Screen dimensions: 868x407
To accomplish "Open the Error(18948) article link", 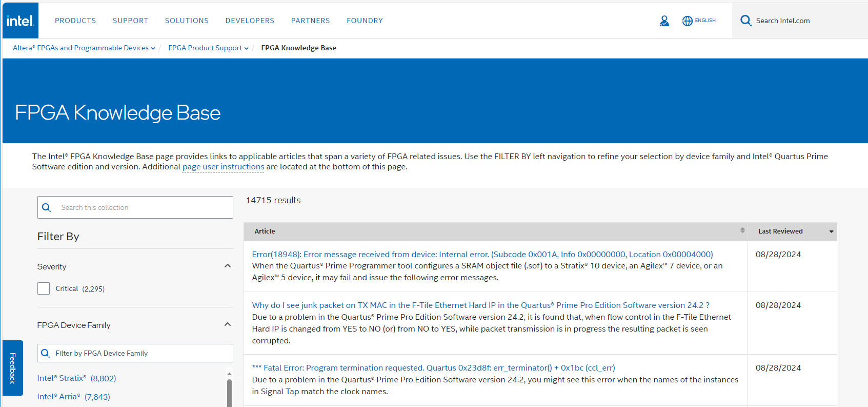I will 482,254.
